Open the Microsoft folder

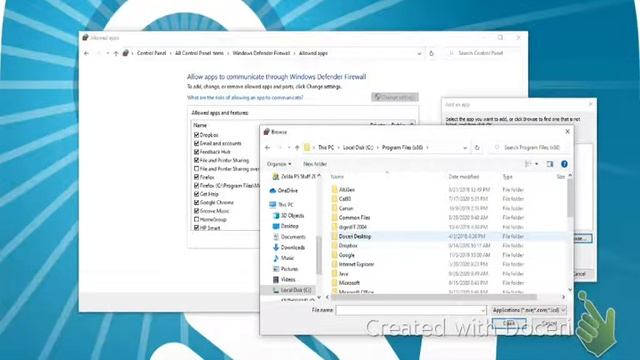(x=349, y=283)
